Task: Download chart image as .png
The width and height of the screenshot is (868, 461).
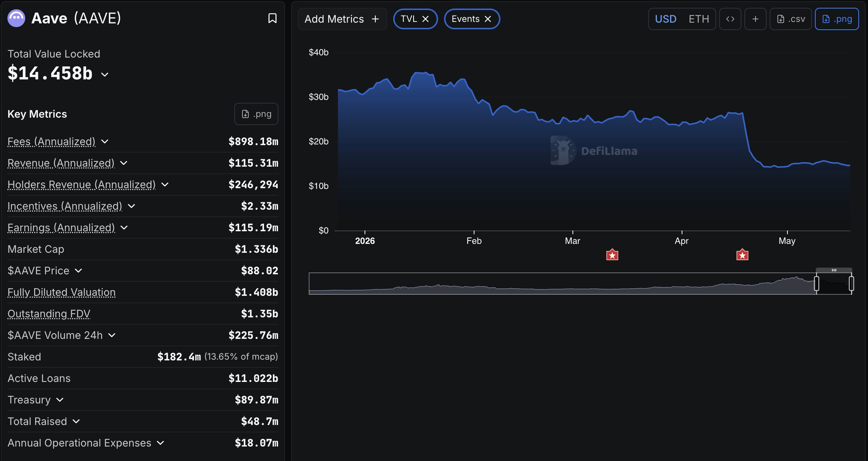Action: tap(837, 19)
